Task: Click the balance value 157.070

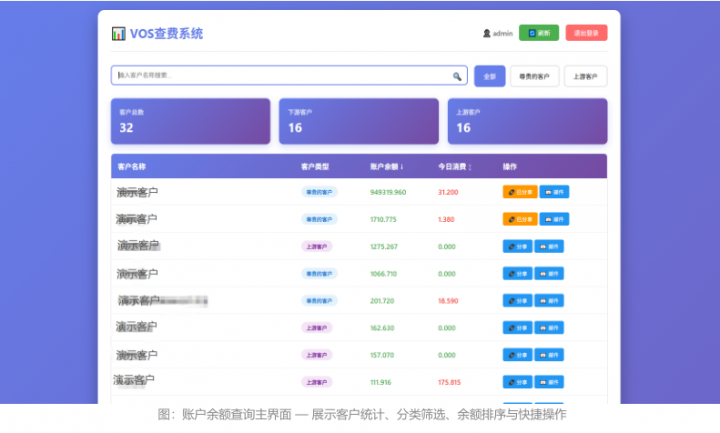Action: [x=382, y=355]
